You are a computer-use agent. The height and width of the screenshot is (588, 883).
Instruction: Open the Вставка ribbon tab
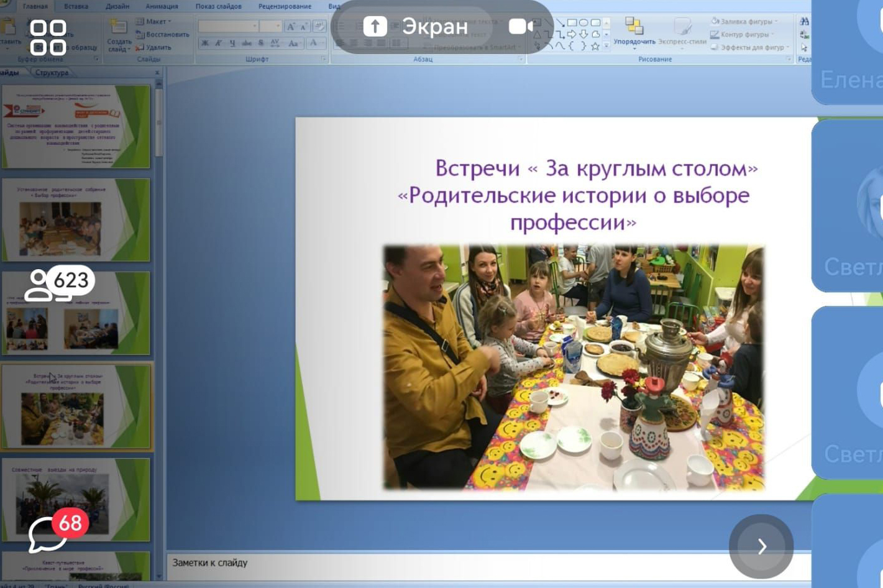pos(76,6)
